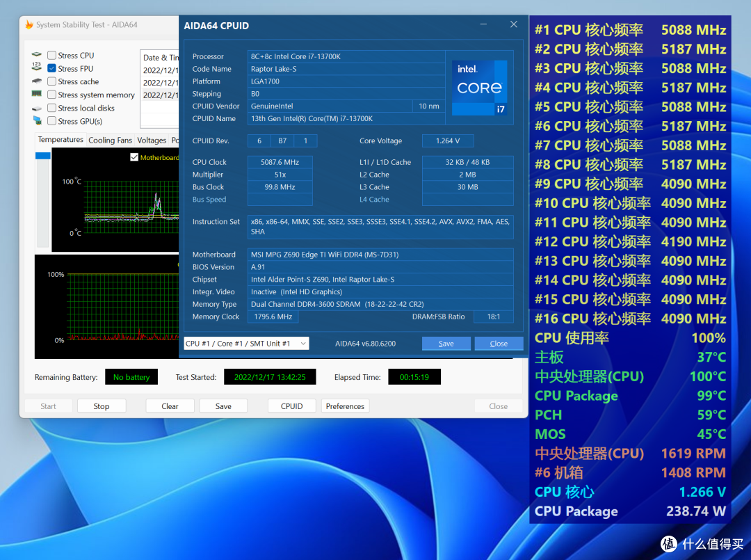Click the Test Started time 2022/12/17 13:42:25

click(x=270, y=377)
